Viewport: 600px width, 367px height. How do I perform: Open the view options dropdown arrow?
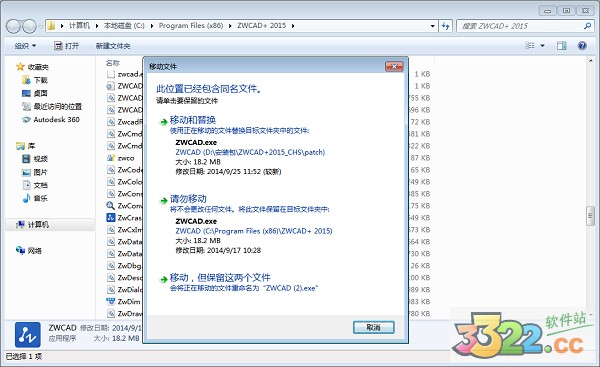click(542, 46)
